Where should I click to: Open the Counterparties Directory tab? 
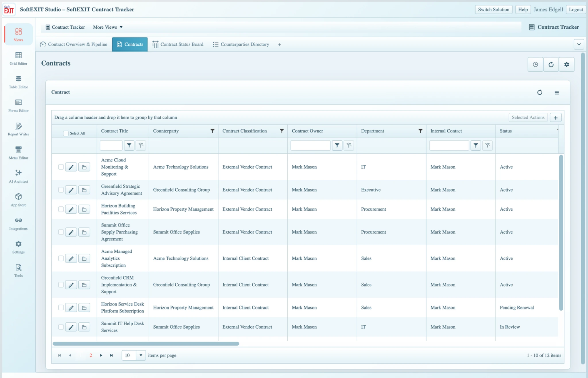241,44
